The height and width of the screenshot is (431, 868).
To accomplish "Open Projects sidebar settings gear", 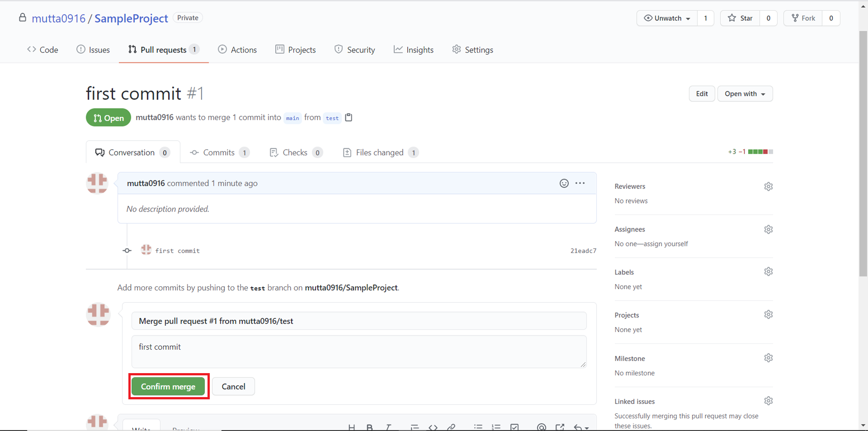I will pyautogui.click(x=769, y=314).
